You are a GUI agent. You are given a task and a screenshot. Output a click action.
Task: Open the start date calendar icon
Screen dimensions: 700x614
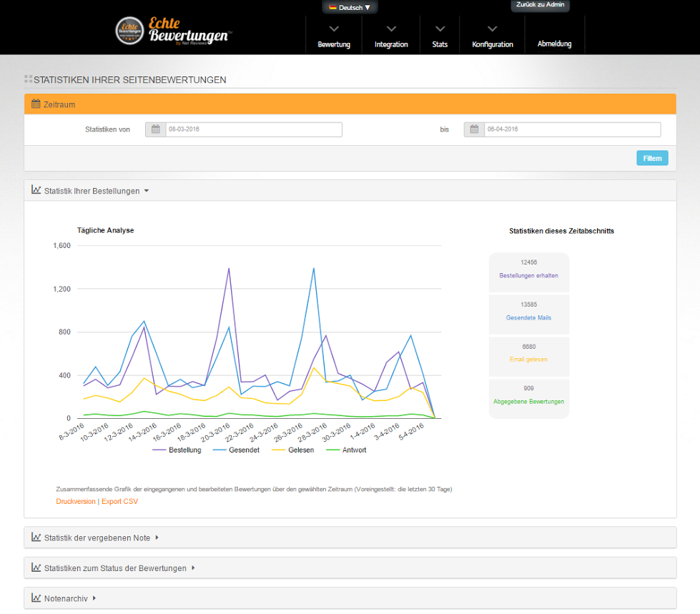pyautogui.click(x=155, y=129)
